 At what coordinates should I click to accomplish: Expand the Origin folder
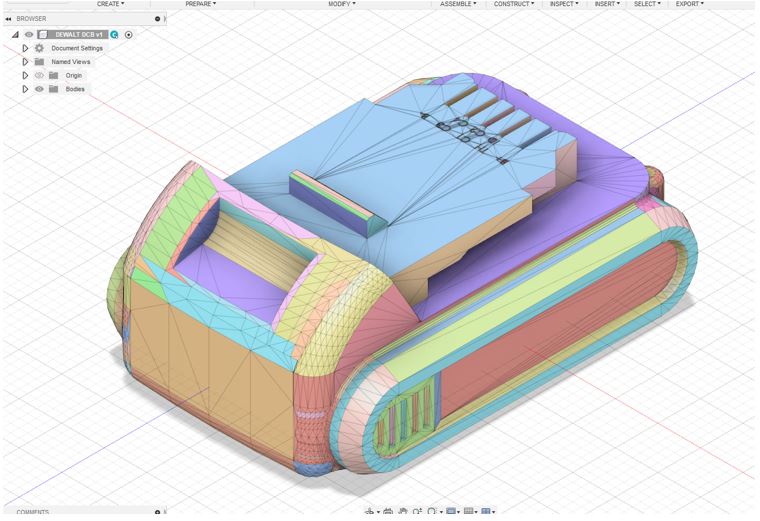tap(25, 76)
